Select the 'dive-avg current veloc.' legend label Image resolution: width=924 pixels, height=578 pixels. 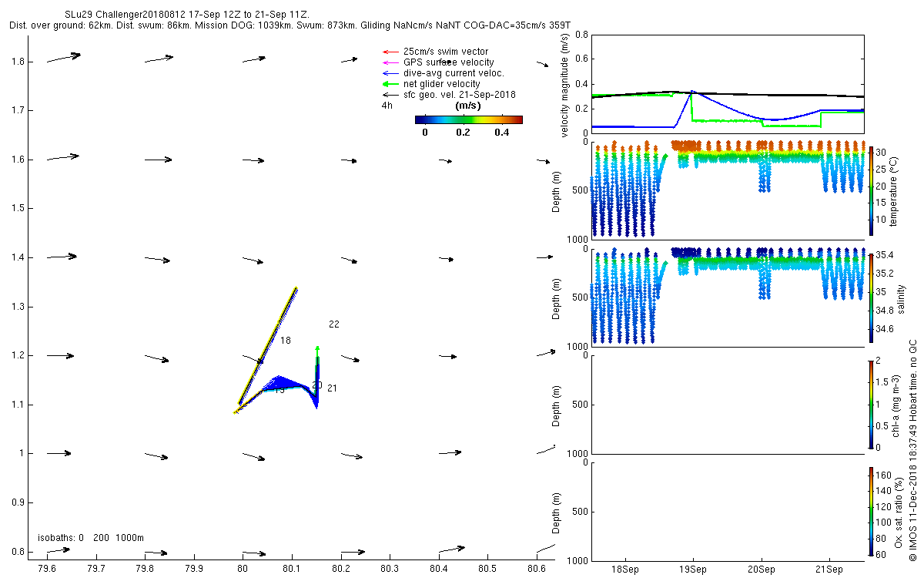[x=454, y=73]
